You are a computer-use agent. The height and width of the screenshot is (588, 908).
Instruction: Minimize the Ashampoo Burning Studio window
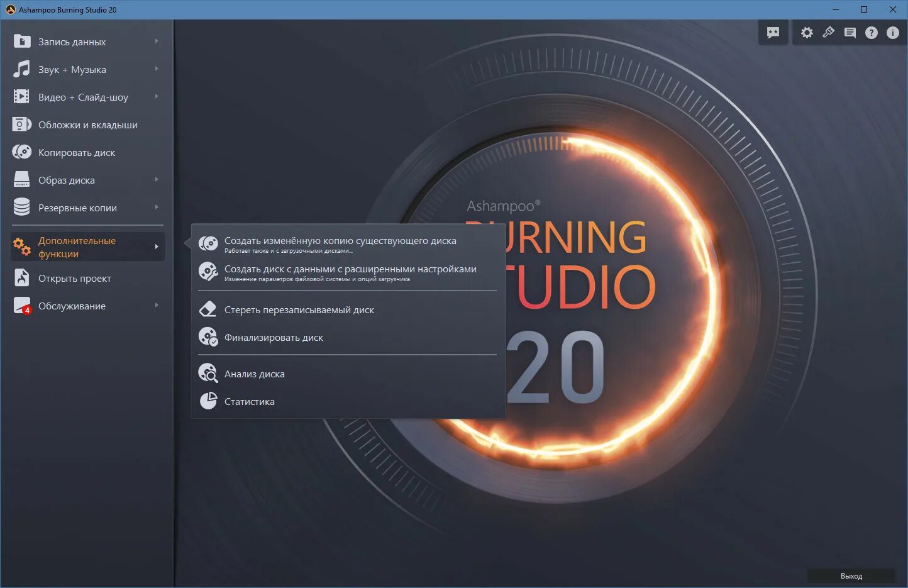click(836, 9)
